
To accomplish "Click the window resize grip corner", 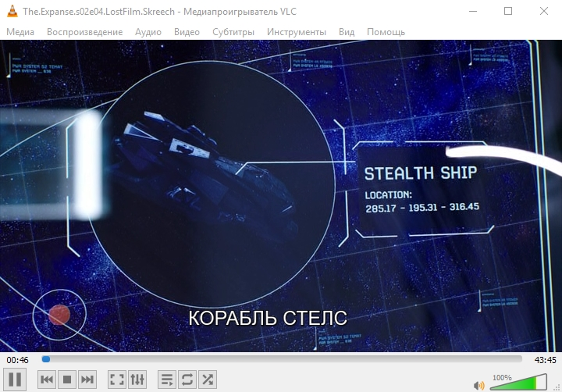I will click(557, 387).
